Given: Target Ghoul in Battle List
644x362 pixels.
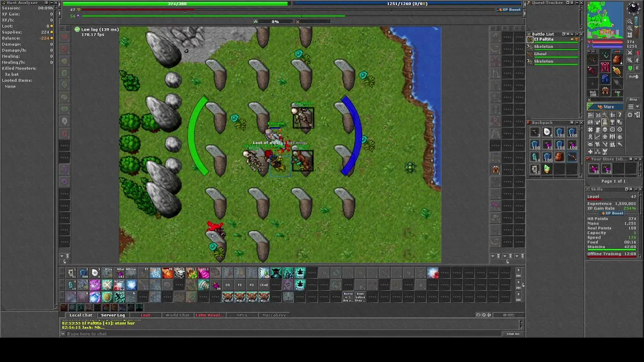Looking at the screenshot, I should coord(552,54).
